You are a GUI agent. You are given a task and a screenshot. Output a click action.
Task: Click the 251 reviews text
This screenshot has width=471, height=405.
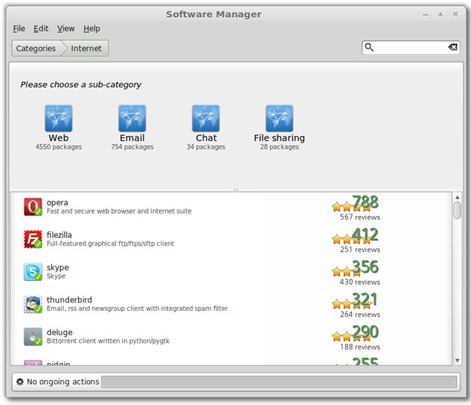pos(360,250)
